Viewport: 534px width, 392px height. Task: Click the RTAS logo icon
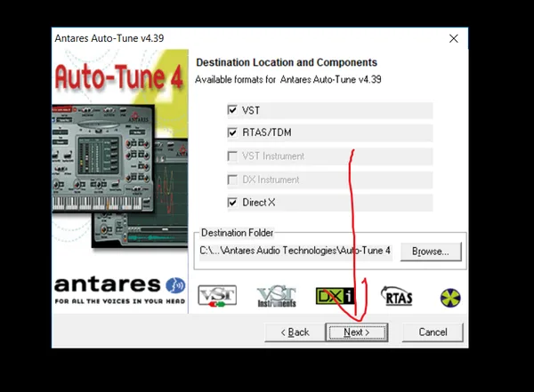tap(397, 296)
